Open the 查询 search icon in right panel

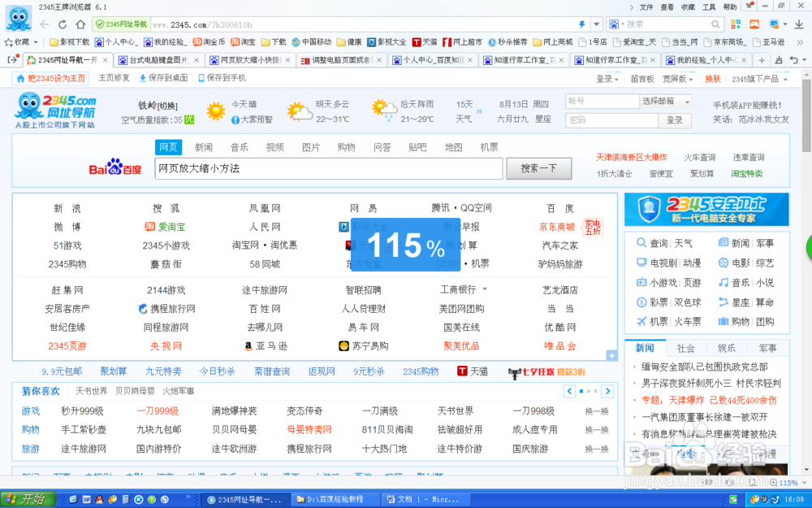[641, 242]
